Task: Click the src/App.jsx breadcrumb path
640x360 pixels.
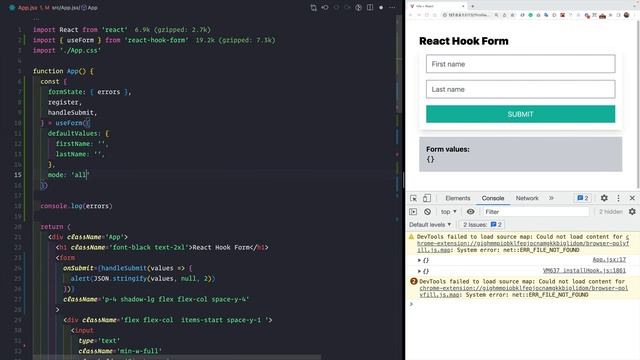Action: [66, 7]
